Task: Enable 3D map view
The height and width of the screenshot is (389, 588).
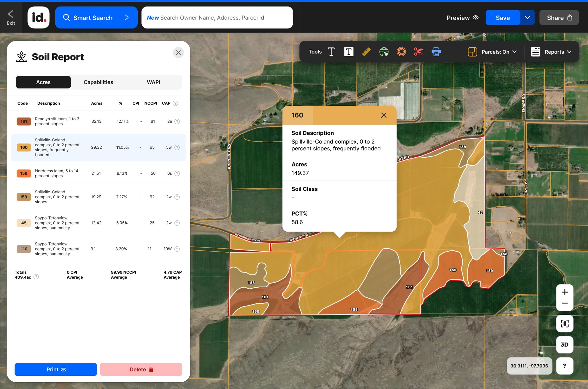Action: coord(565,344)
